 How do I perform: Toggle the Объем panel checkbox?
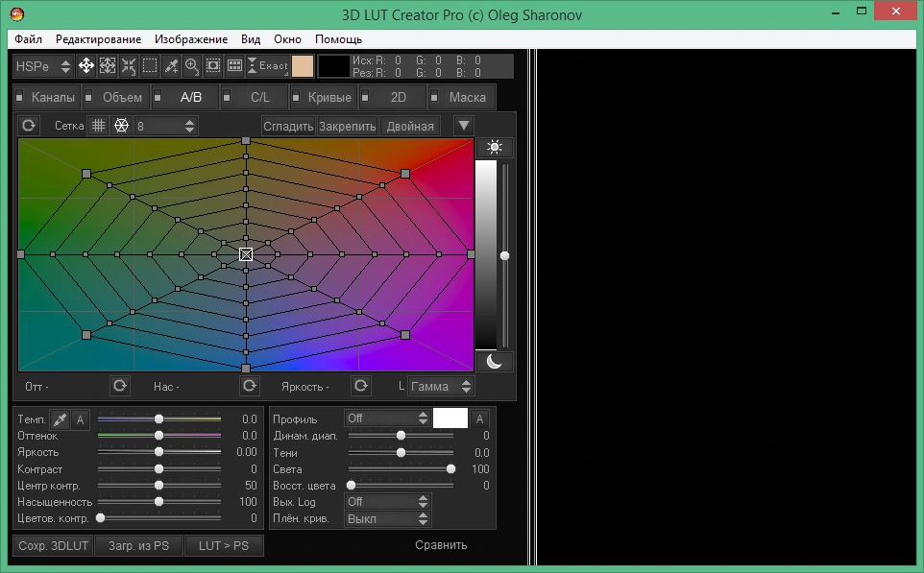pos(88,97)
